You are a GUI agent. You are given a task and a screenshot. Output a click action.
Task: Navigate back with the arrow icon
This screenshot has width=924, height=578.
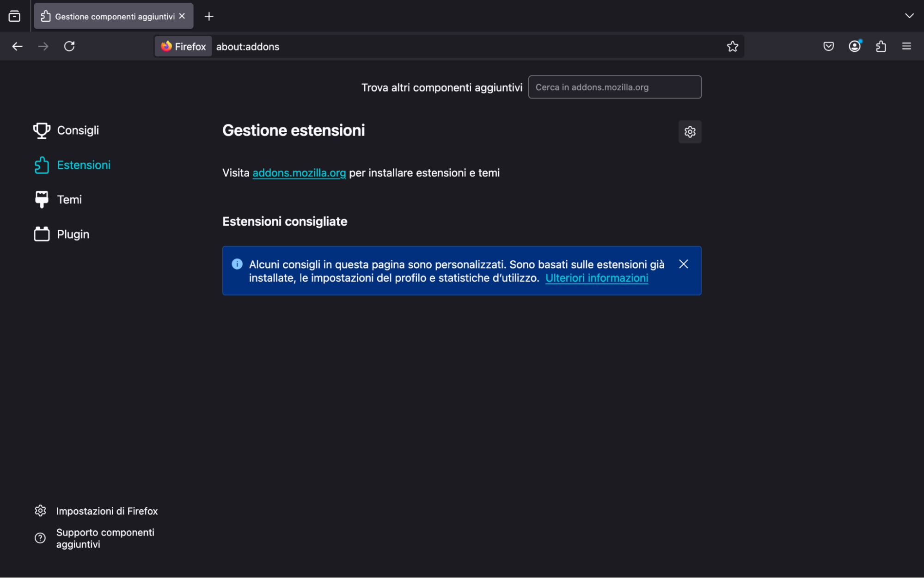pyautogui.click(x=18, y=46)
